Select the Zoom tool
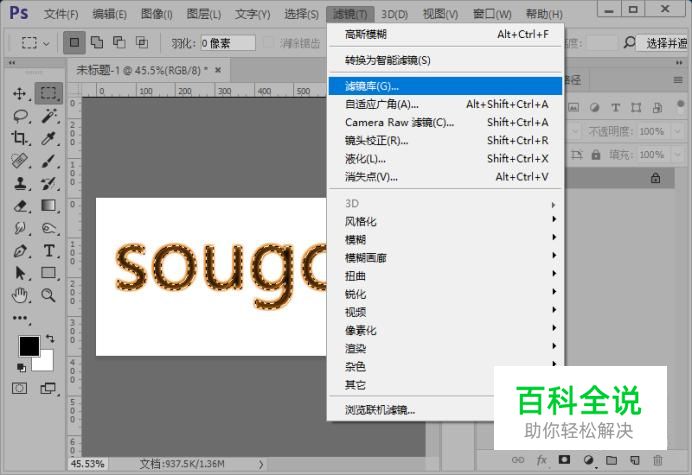This screenshot has width=692, height=475. (49, 295)
